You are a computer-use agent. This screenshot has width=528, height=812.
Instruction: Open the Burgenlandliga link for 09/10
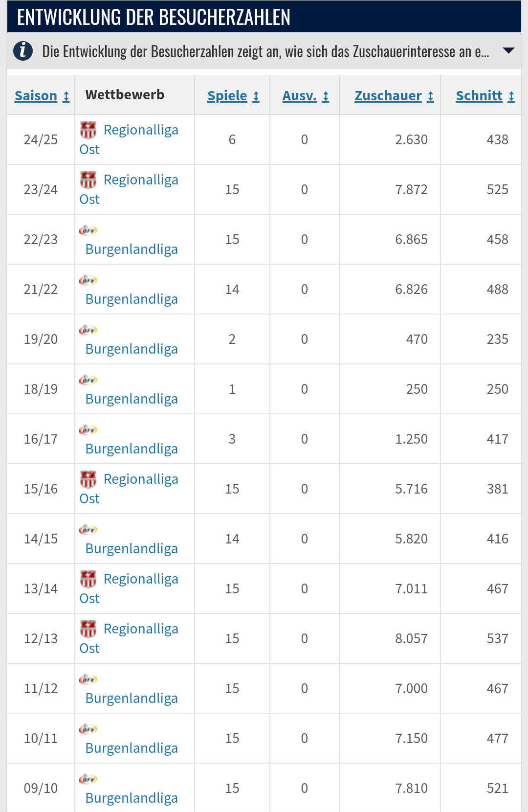(132, 798)
